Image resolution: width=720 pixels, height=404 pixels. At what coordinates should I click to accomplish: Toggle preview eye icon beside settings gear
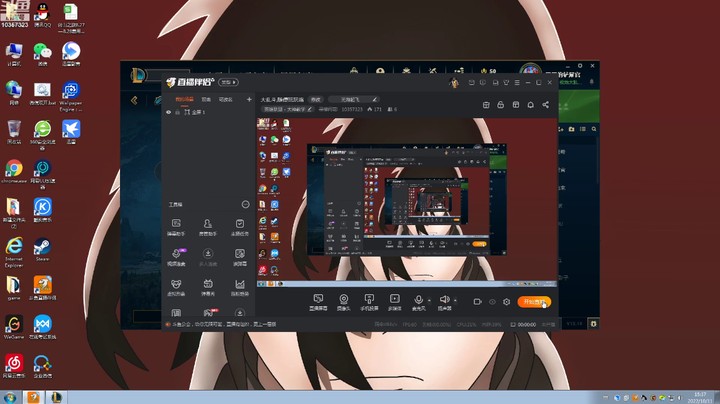tap(492, 302)
